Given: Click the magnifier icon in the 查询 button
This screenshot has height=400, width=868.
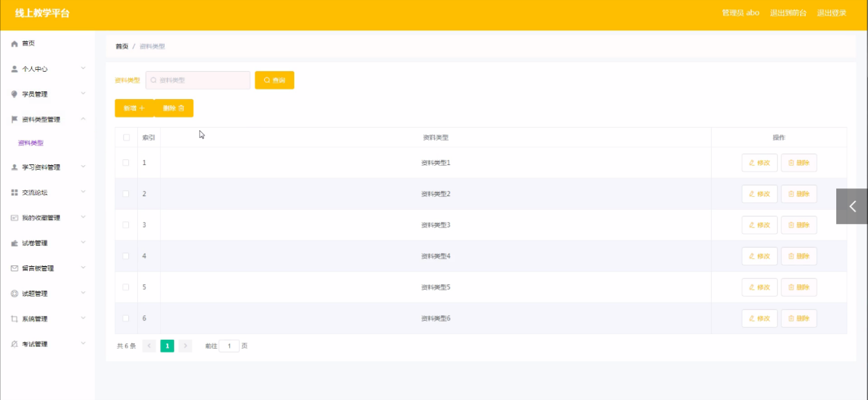Looking at the screenshot, I should pos(267,80).
